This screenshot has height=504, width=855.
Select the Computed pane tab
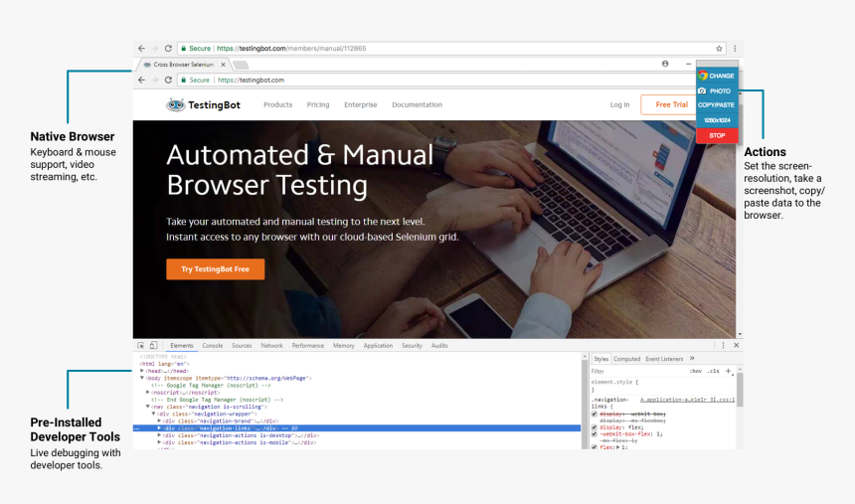click(x=626, y=359)
